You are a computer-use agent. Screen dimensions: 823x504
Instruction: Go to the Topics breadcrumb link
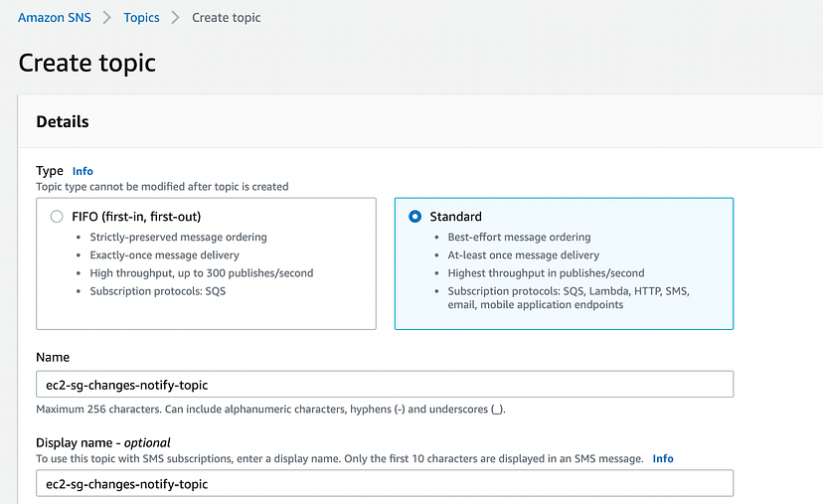pyautogui.click(x=141, y=18)
